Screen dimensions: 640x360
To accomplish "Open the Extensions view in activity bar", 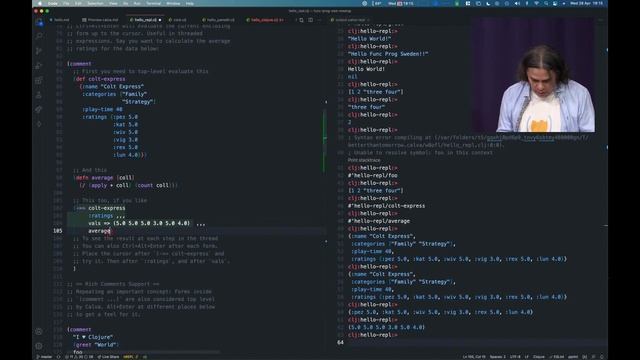I will pos(39,80).
